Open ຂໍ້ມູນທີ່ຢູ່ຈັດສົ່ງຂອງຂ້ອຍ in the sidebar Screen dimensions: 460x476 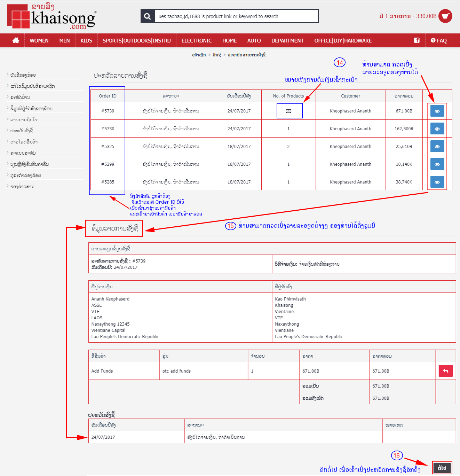point(32,108)
